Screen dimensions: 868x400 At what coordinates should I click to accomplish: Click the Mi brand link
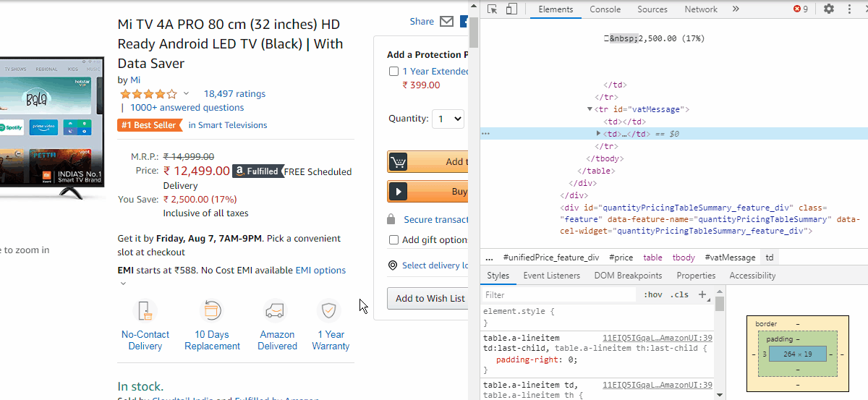coord(135,80)
